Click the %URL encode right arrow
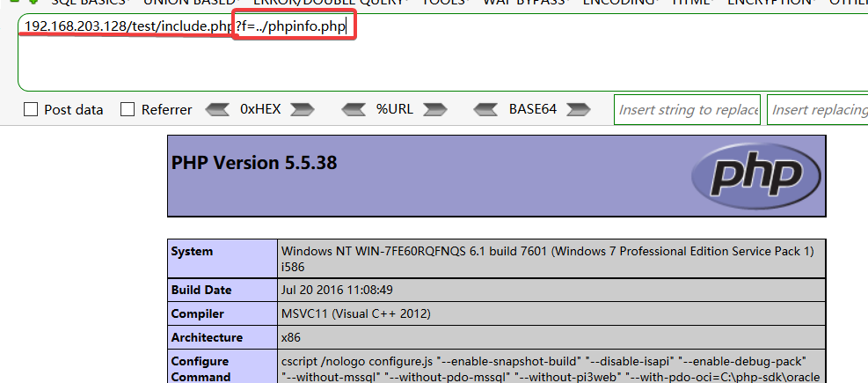This screenshot has width=868, height=383. pyautogui.click(x=435, y=110)
